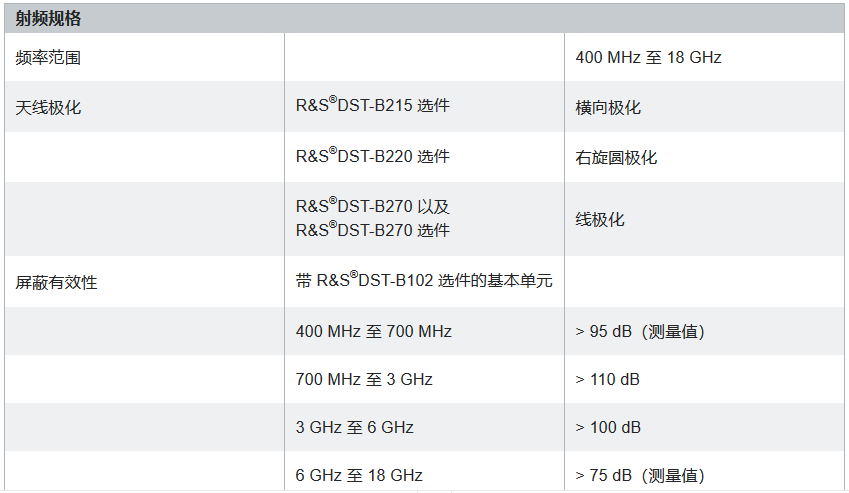The height and width of the screenshot is (493, 849).
Task: Click the R&S DST-B270 以及 text line
Action: (x=373, y=206)
